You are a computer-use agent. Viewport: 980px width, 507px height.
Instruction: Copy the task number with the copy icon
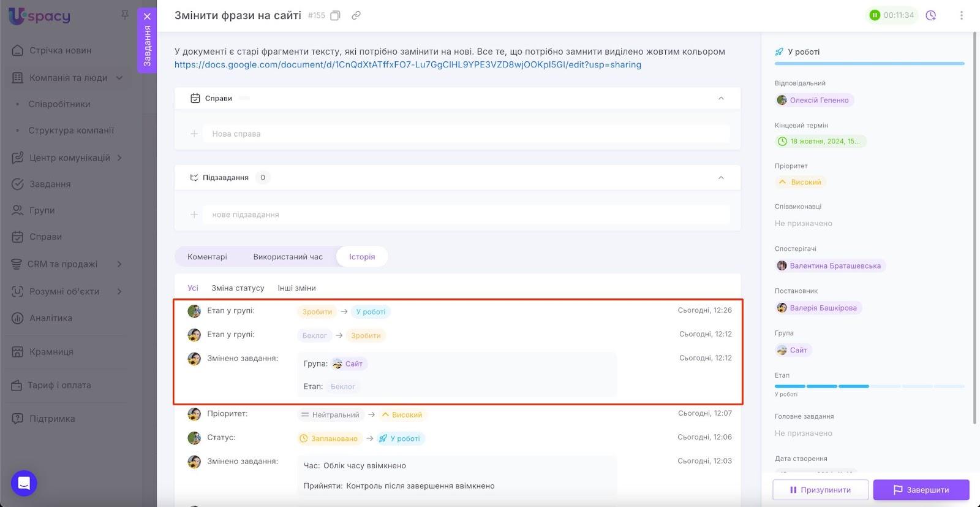[x=335, y=15]
